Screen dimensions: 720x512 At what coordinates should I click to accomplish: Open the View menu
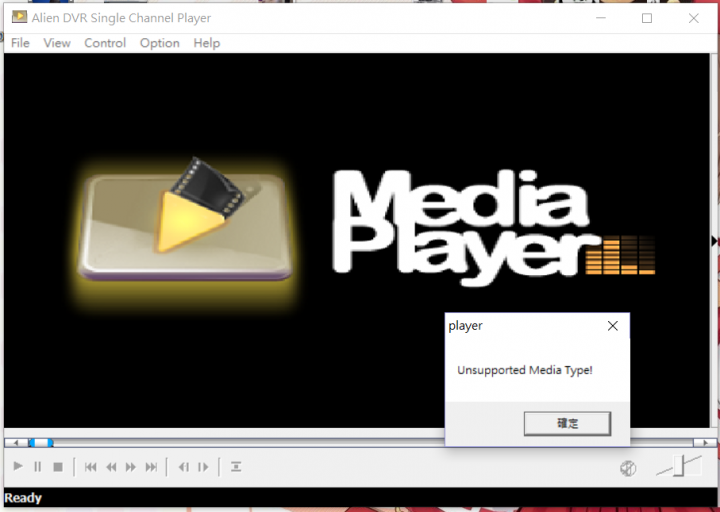[x=57, y=43]
